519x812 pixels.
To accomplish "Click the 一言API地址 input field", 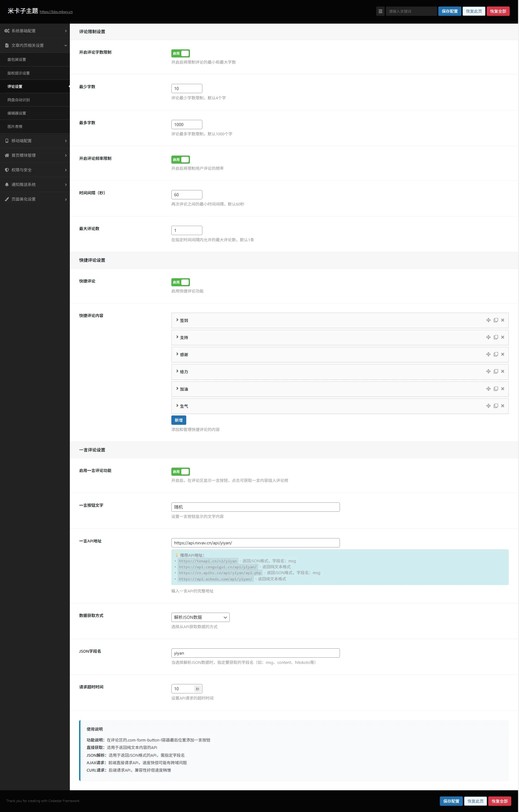I will [x=255, y=542].
